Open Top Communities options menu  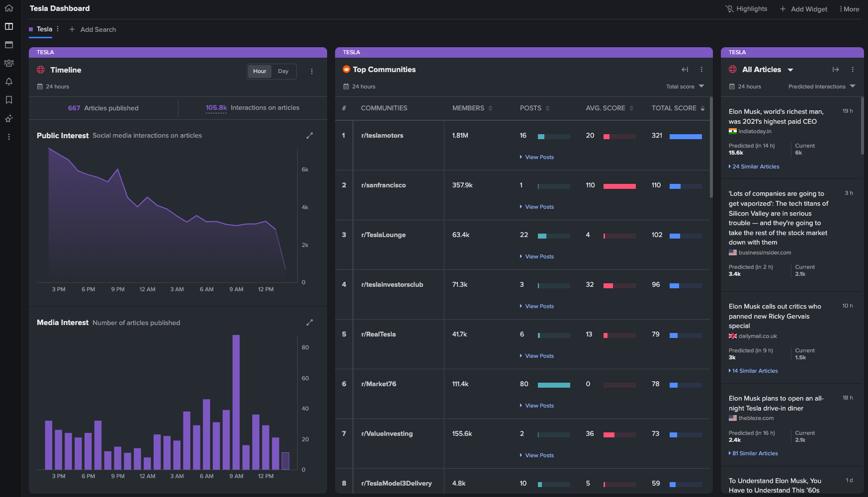click(x=701, y=70)
